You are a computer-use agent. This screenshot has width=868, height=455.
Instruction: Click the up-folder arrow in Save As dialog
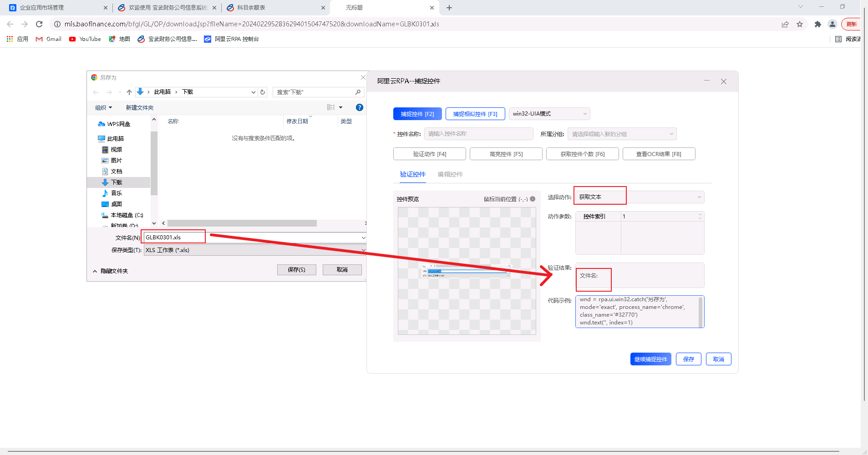[x=129, y=92]
